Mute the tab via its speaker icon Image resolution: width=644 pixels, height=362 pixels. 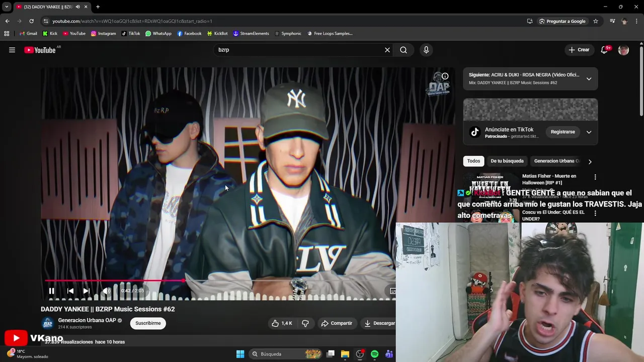click(77, 7)
